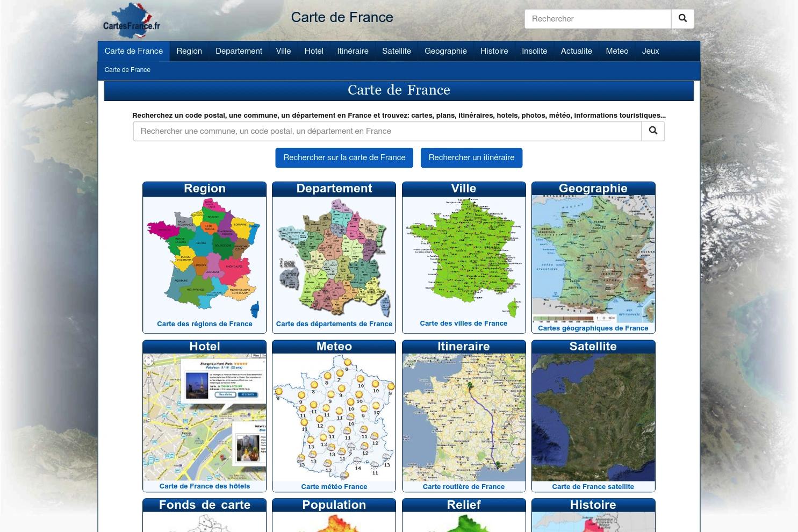Click the Rechercher un itinéraire button
Image resolution: width=798 pixels, height=532 pixels.
[x=471, y=157]
